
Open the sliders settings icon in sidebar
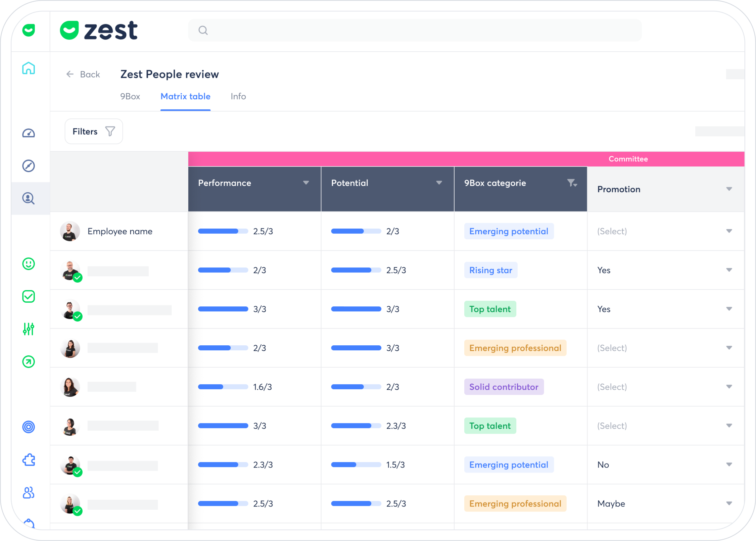tap(29, 329)
